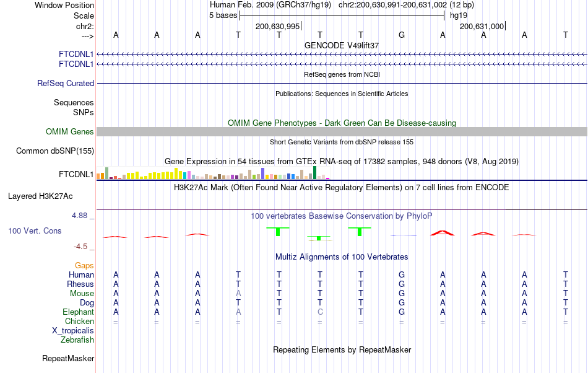Click the blue-purple GTEx expression bar

click(263, 173)
